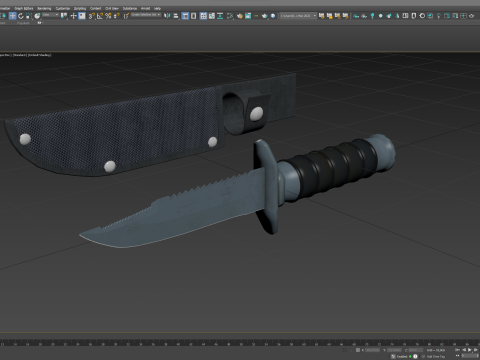Image resolution: width=480 pixels, height=360 pixels.
Task: Click the Go to Start button
Action: point(458,350)
